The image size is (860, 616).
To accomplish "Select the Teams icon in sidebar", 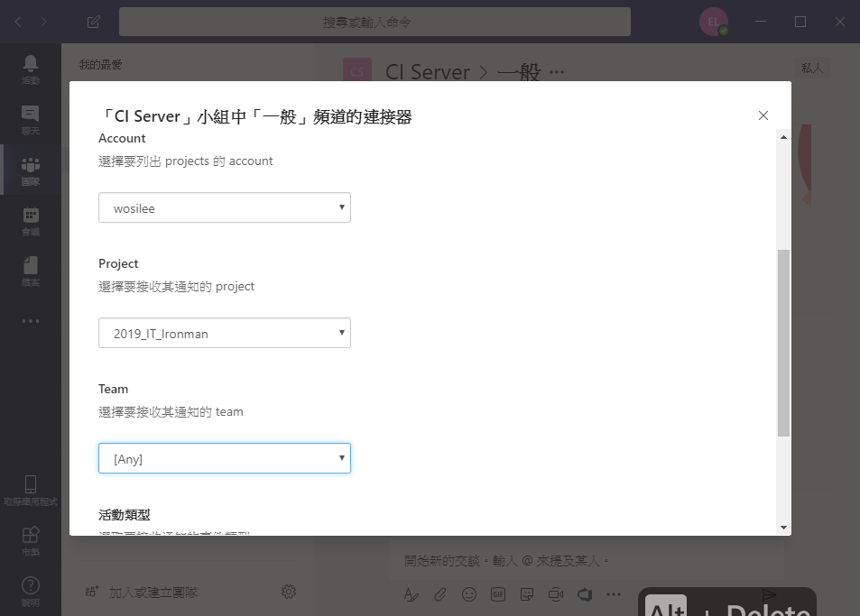I will 30,170.
